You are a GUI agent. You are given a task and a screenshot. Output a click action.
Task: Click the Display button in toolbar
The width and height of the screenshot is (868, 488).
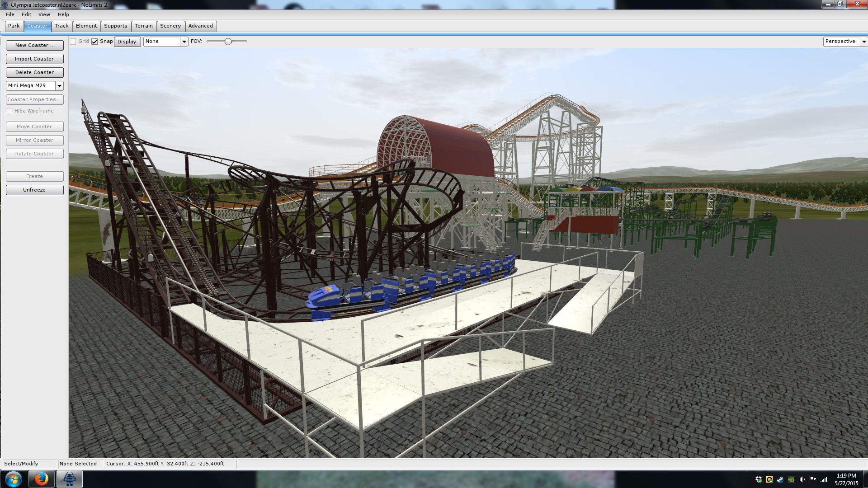[x=127, y=42]
